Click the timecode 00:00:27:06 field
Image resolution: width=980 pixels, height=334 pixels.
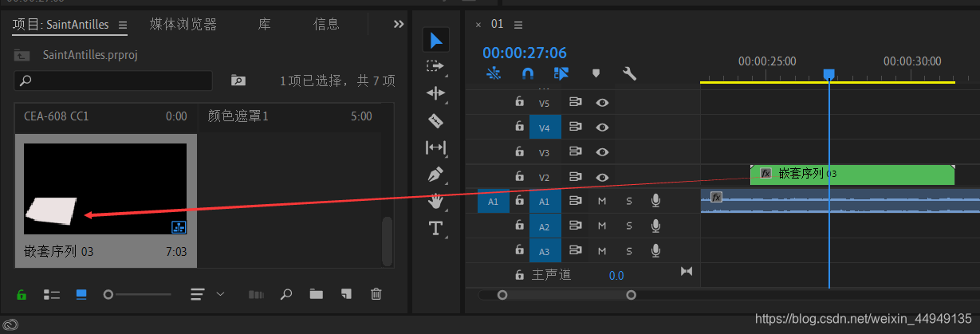pos(525,53)
